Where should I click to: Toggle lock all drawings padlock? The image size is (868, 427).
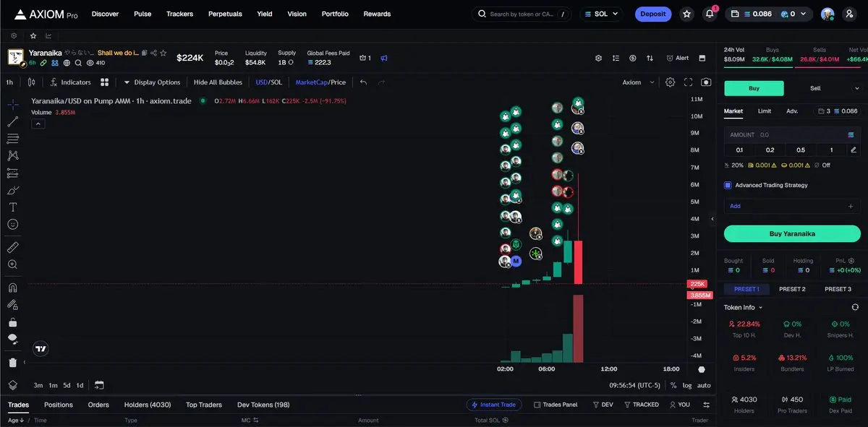(x=13, y=322)
